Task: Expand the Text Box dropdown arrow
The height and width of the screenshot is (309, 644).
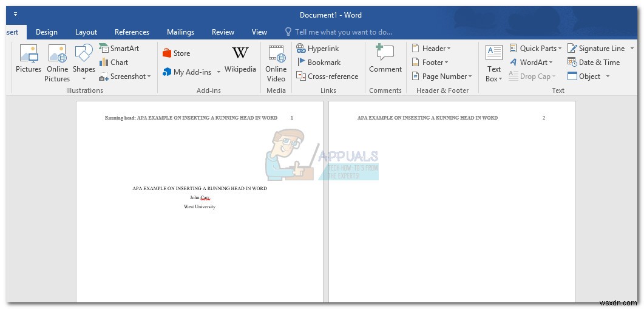Action: coord(500,79)
